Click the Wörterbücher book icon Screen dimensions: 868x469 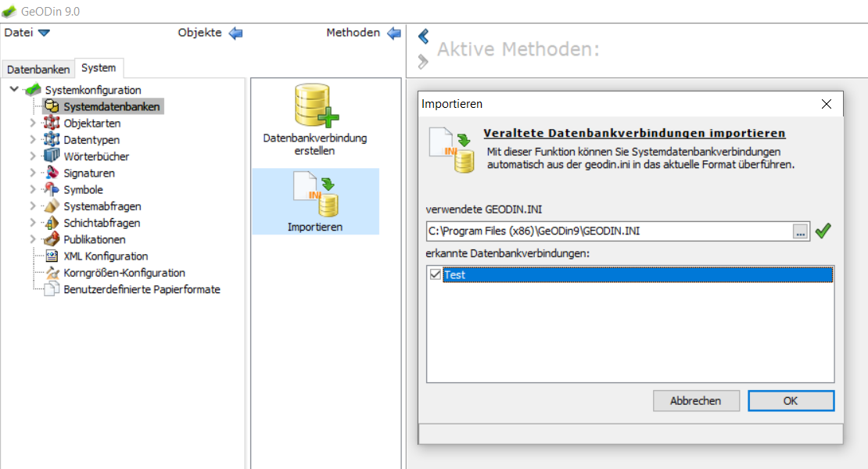(52, 156)
